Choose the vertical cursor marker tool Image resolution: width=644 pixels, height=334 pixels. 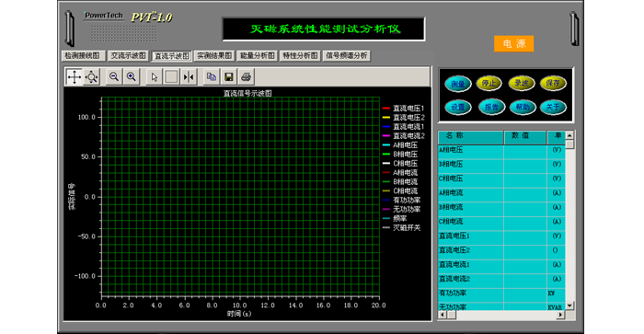tap(189, 76)
